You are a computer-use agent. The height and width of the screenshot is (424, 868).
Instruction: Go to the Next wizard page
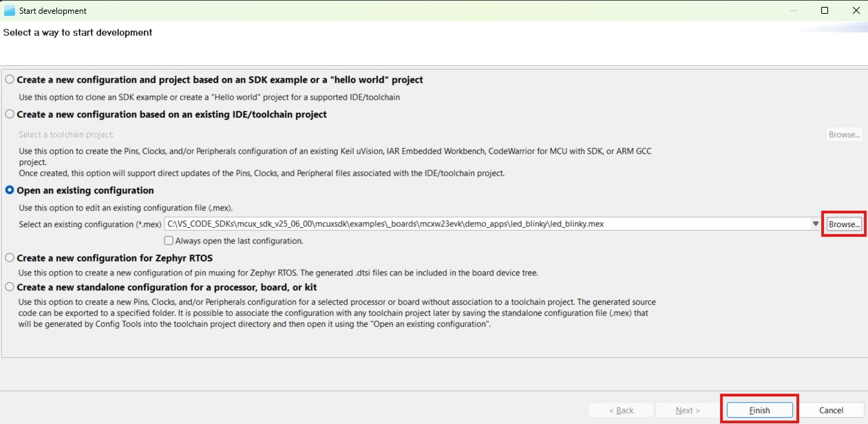click(687, 410)
